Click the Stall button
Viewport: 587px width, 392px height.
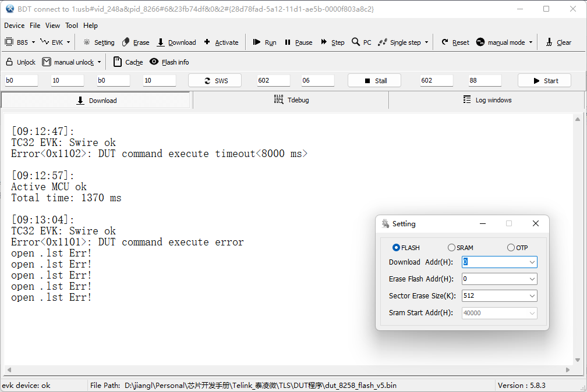click(x=374, y=80)
